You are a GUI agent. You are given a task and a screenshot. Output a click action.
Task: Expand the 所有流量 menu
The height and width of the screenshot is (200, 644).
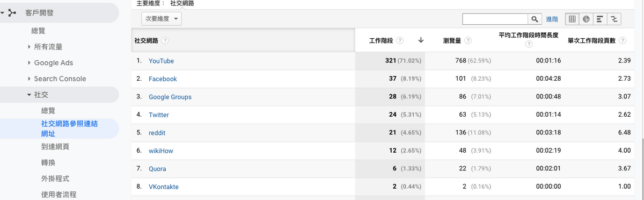pos(29,47)
